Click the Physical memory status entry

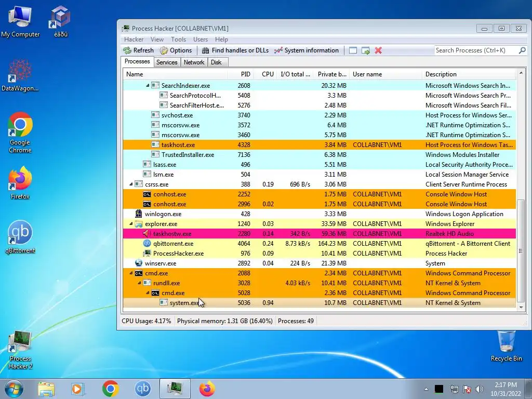click(x=224, y=321)
